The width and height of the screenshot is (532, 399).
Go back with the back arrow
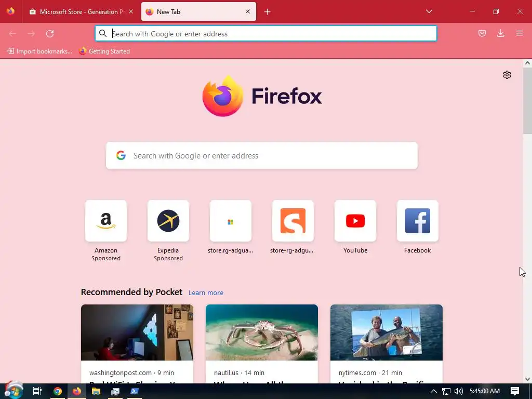[x=12, y=34]
